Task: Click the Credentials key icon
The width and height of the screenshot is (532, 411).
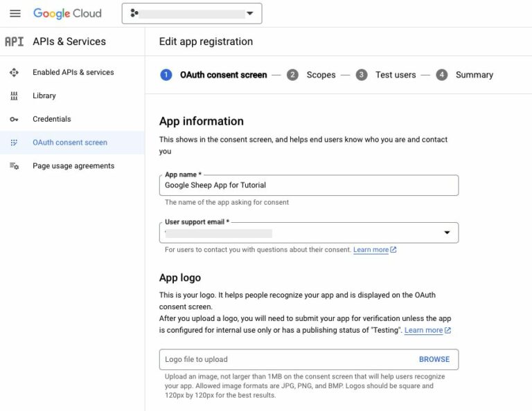Action: pyautogui.click(x=14, y=119)
